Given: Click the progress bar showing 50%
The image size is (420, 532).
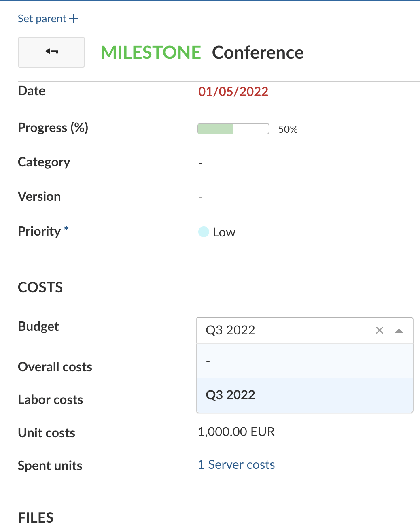Looking at the screenshot, I should tap(233, 129).
